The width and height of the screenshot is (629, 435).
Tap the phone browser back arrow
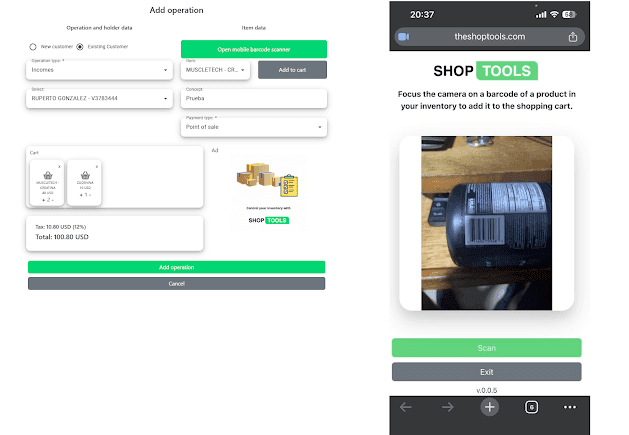coord(406,407)
